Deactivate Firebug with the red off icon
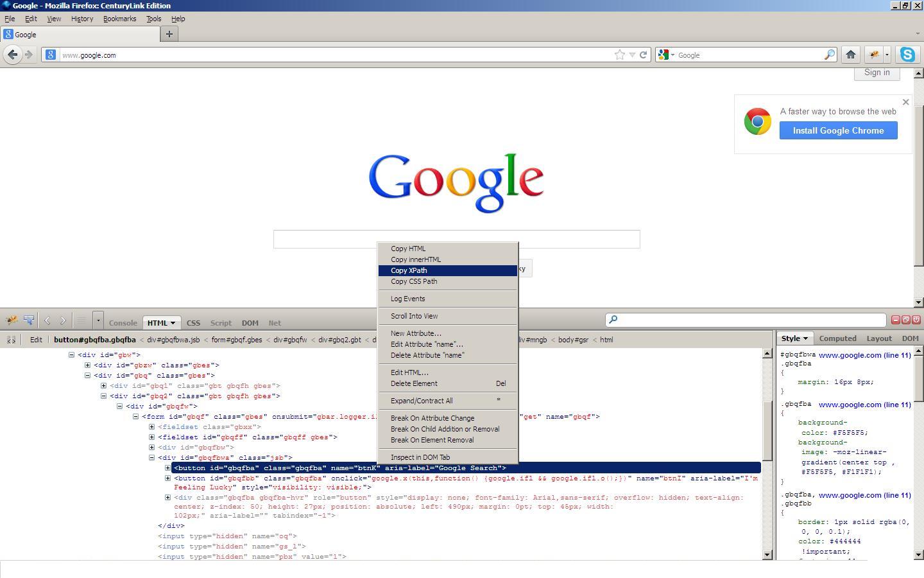The width and height of the screenshot is (924, 578). point(916,319)
